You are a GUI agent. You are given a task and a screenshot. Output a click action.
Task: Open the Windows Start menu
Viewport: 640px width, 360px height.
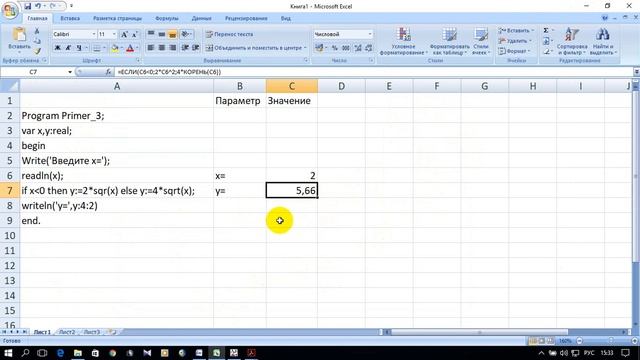pos(8,353)
